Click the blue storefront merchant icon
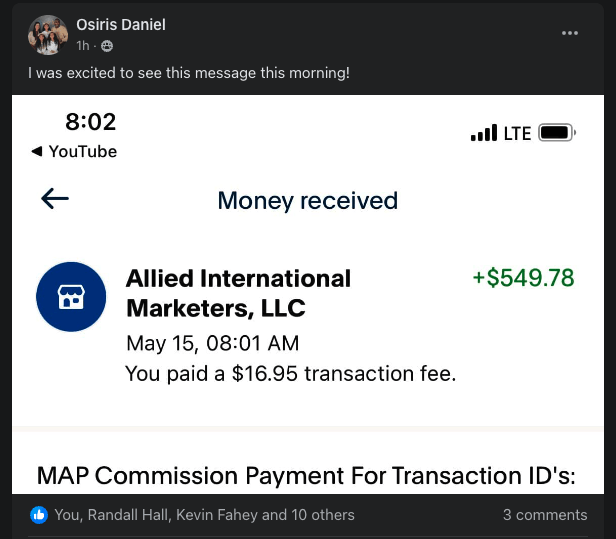The height and width of the screenshot is (539, 616). coord(71,297)
